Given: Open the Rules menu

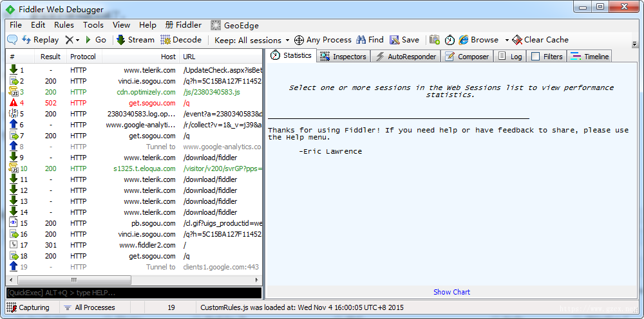Looking at the screenshot, I should coord(64,25).
